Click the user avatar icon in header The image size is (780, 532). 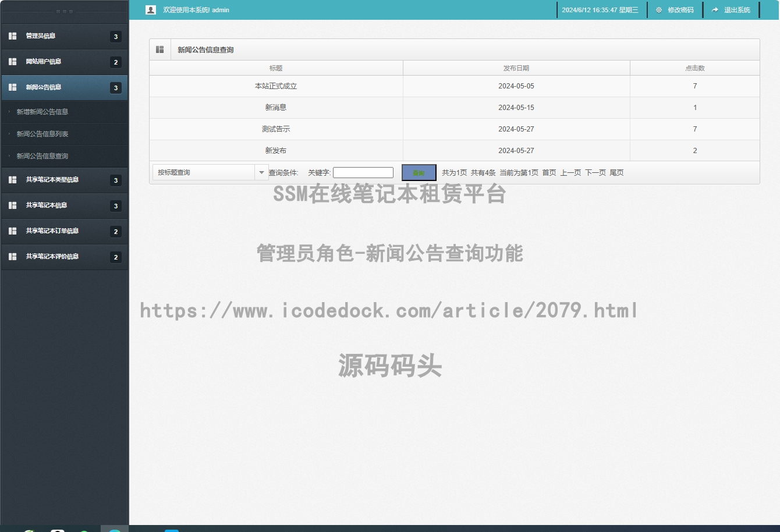coord(151,10)
